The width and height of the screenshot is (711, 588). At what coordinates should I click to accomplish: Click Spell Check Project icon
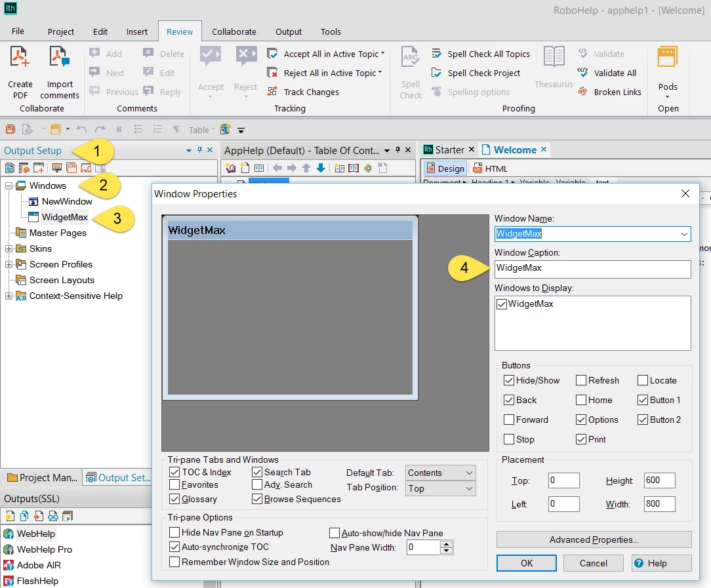[436, 73]
